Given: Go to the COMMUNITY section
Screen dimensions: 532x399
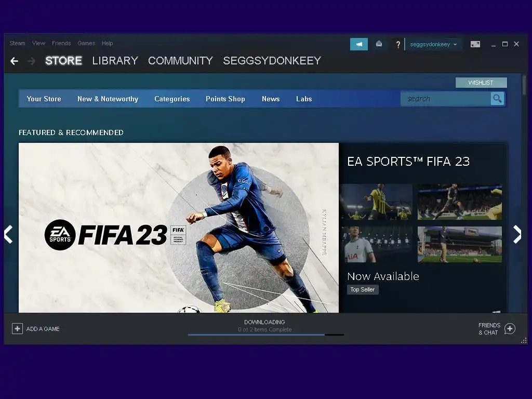Looking at the screenshot, I should coord(180,61).
